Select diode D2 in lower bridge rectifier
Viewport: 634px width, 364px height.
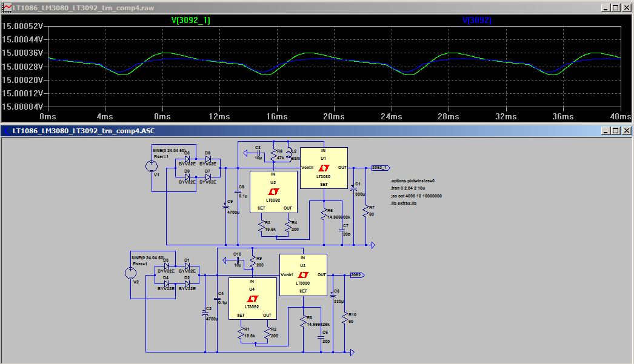click(x=187, y=284)
